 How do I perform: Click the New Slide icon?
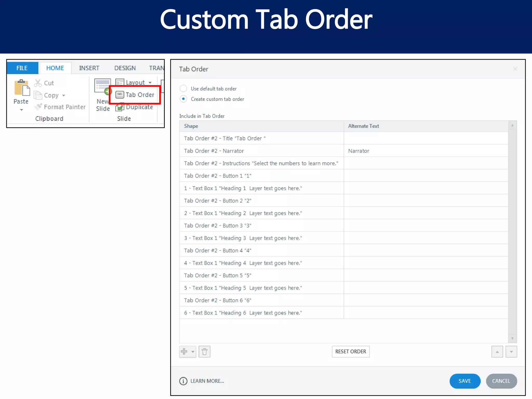pos(103,87)
